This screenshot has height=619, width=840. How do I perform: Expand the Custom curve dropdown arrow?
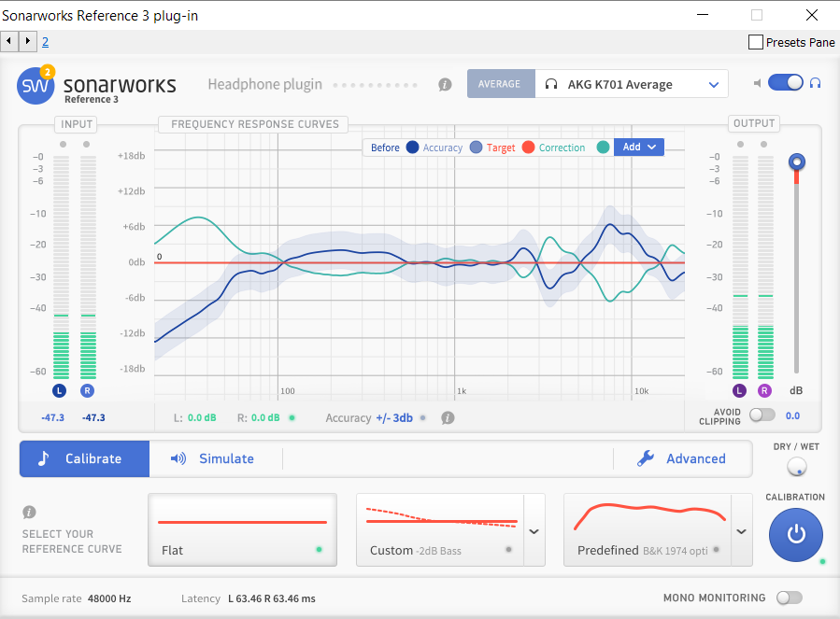coord(534,531)
